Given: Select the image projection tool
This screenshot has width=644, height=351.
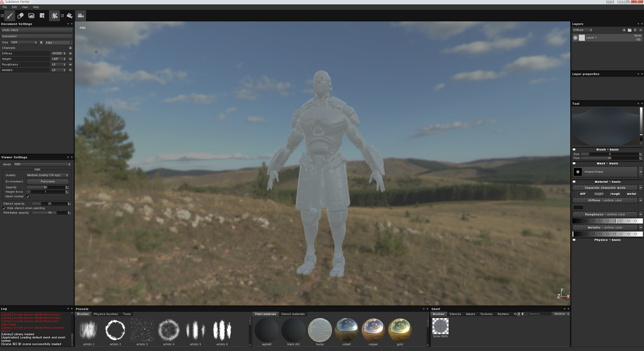Looking at the screenshot, I should [31, 16].
